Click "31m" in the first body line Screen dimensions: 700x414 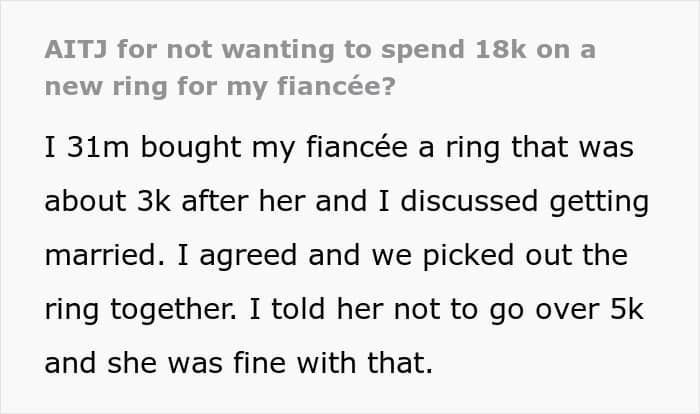tap(94, 150)
